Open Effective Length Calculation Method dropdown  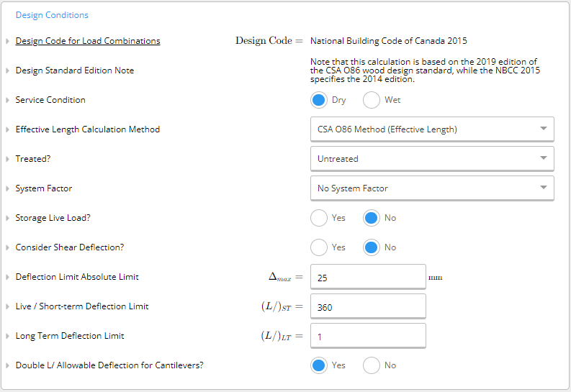(432, 129)
